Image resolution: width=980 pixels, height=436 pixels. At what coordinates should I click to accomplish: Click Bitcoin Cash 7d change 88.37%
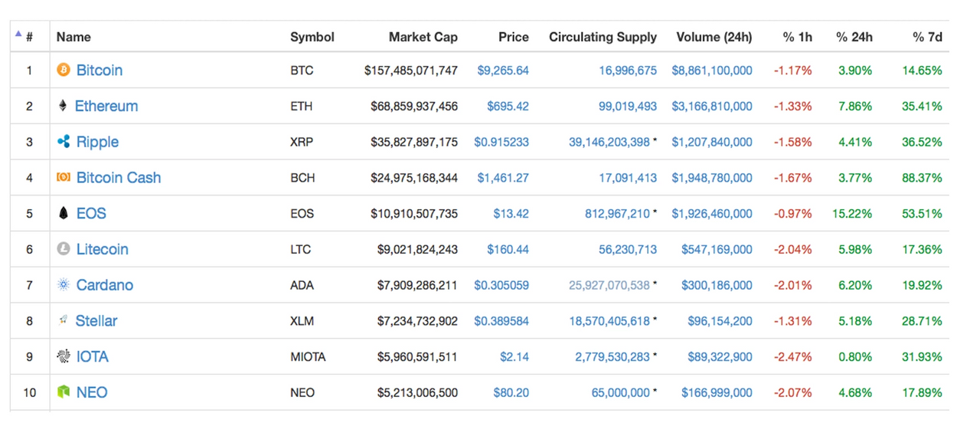tap(922, 178)
